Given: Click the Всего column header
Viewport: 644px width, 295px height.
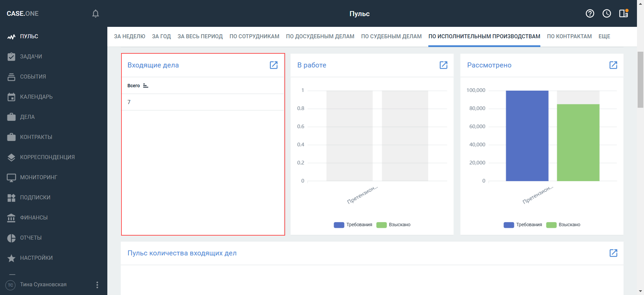Looking at the screenshot, I should click(x=133, y=86).
